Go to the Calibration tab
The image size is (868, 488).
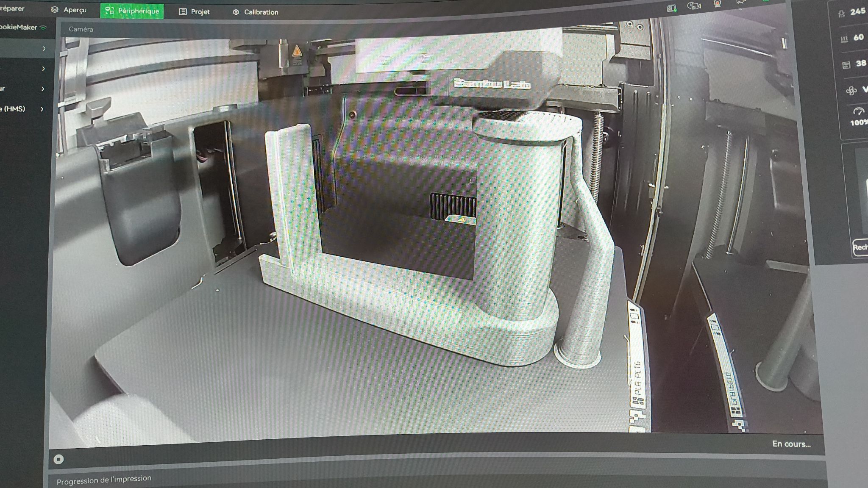256,12
